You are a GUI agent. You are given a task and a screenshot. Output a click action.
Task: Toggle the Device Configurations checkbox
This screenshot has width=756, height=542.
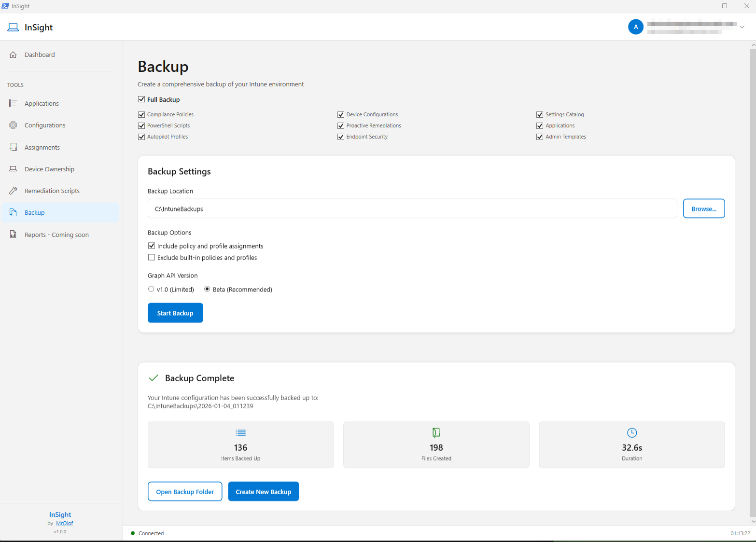point(341,114)
